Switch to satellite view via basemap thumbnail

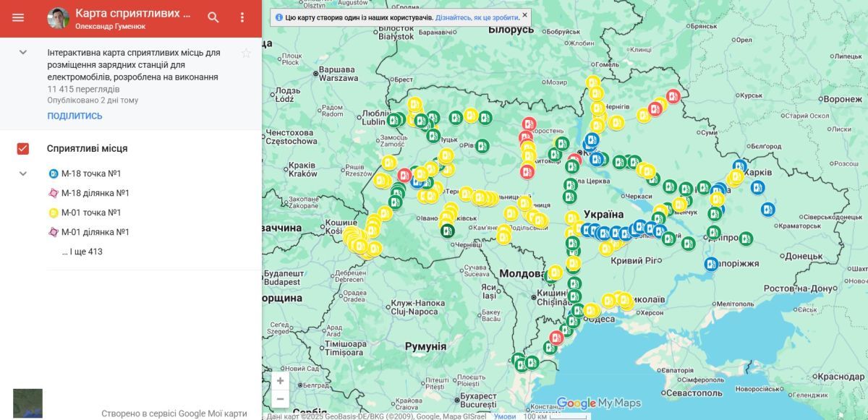[27, 403]
